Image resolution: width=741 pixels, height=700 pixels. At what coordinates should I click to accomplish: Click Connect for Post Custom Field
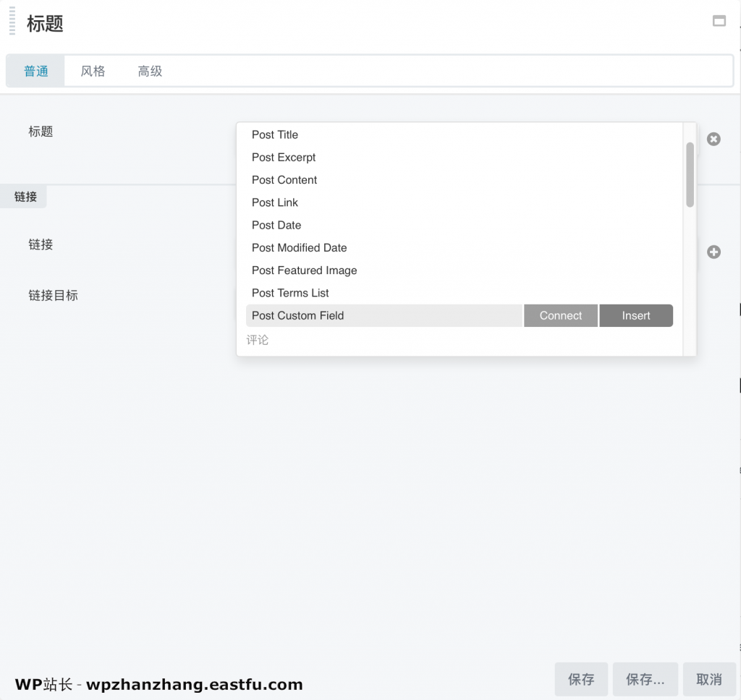click(x=560, y=315)
